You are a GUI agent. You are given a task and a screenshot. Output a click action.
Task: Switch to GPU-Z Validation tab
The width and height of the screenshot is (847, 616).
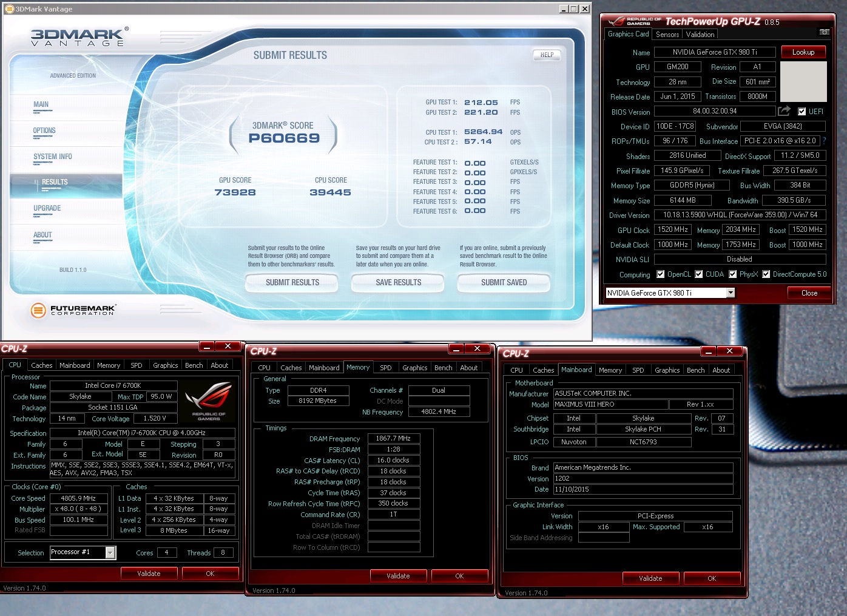point(700,35)
